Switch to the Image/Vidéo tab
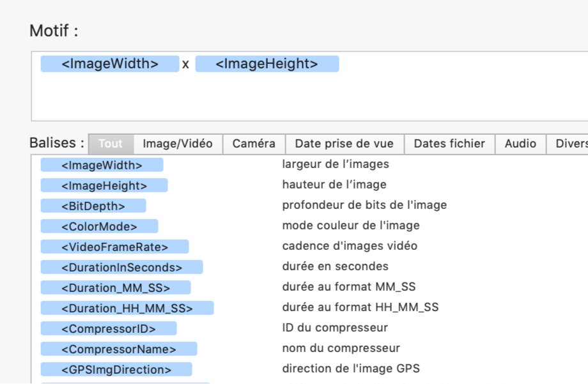588x384 pixels. (178, 144)
